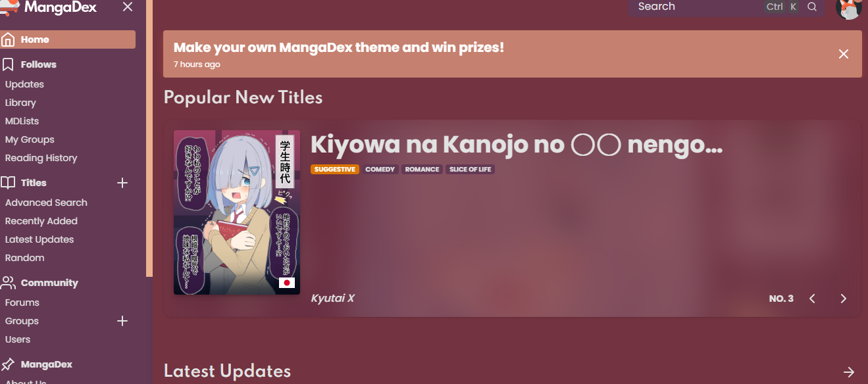Click the Random titles link
868x384 pixels.
[24, 258]
